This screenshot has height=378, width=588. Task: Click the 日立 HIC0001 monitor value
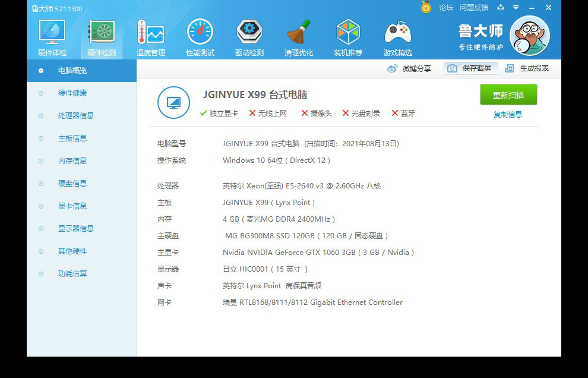click(x=265, y=269)
